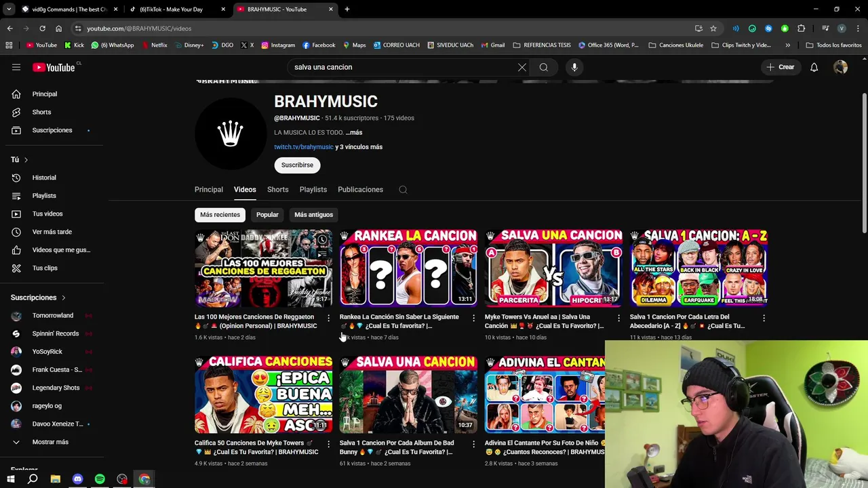Click the Crear button
Image resolution: width=868 pixels, height=488 pixels.
[x=780, y=67]
